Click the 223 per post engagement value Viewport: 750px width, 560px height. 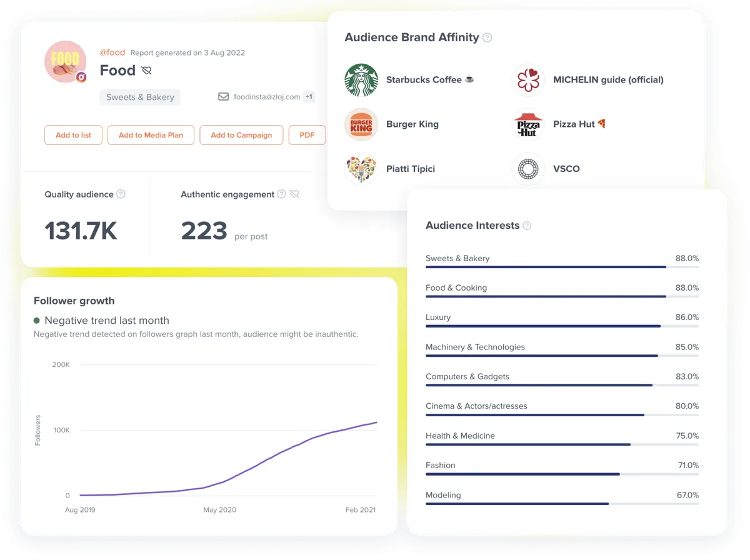204,231
